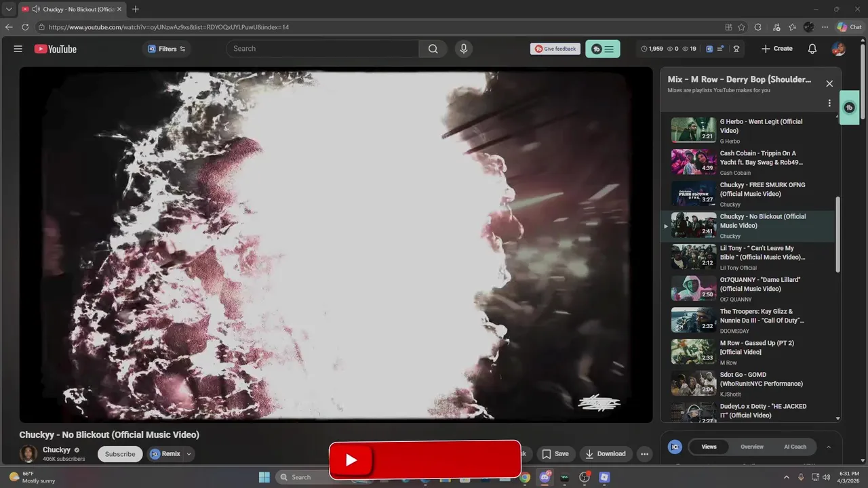Click the Subscribe button
The image size is (868, 488).
[x=120, y=454]
